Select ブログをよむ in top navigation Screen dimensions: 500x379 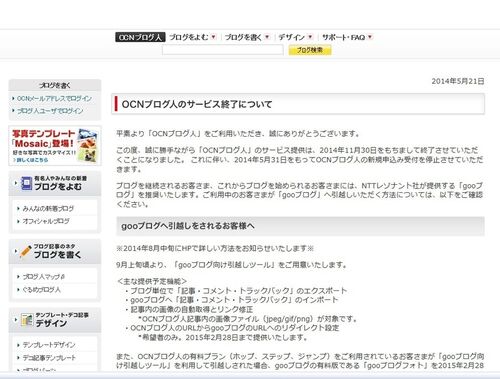pos(188,37)
